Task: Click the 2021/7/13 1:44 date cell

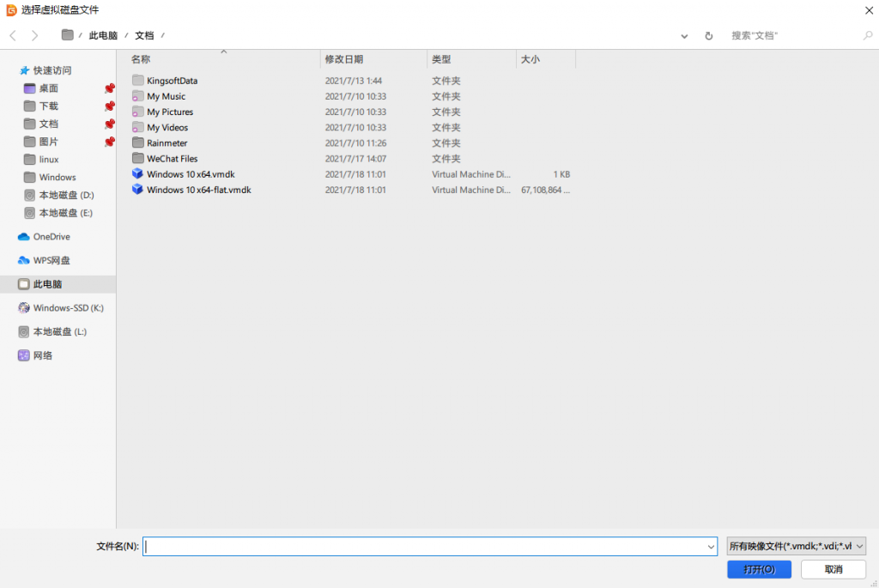Action: pyautogui.click(x=354, y=81)
